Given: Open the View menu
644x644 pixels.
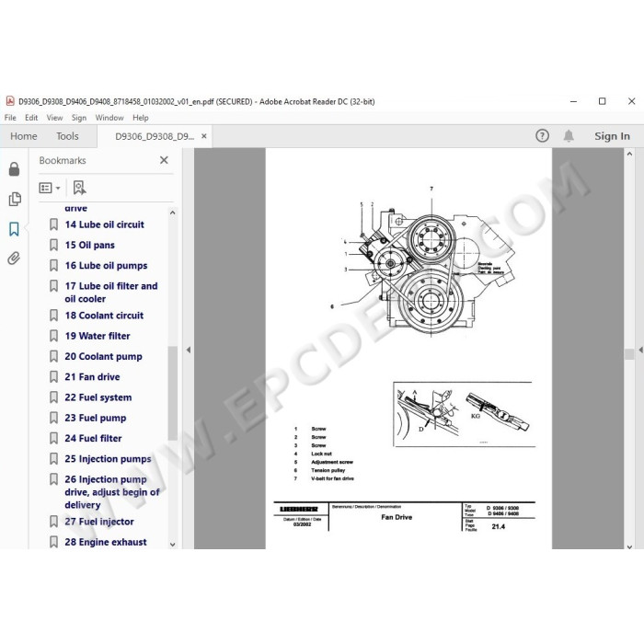Looking at the screenshot, I should (54, 118).
